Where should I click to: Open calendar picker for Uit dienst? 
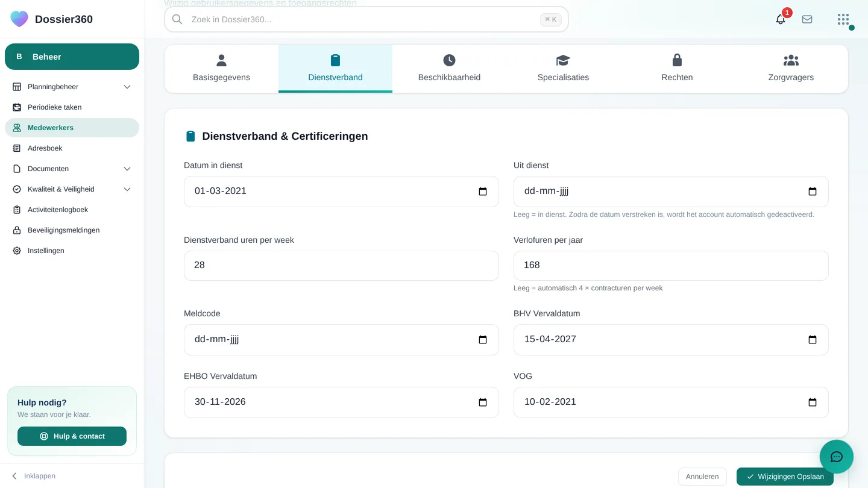click(813, 192)
